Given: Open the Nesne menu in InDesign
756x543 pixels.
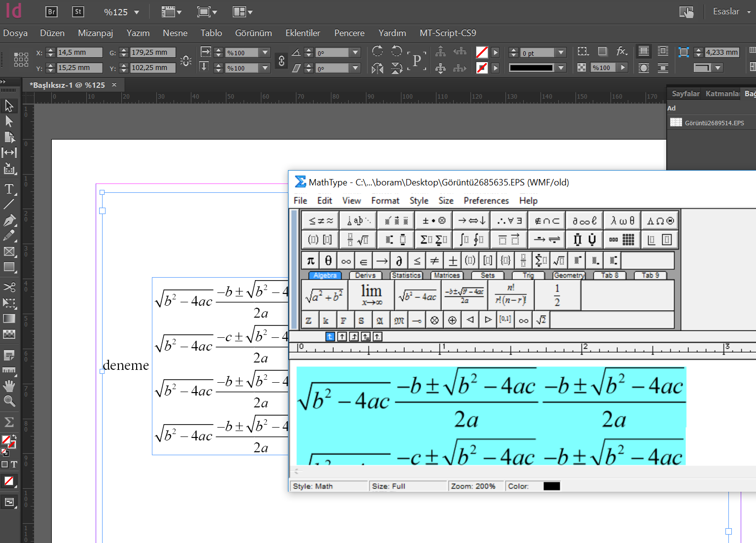Looking at the screenshot, I should click(x=175, y=33).
